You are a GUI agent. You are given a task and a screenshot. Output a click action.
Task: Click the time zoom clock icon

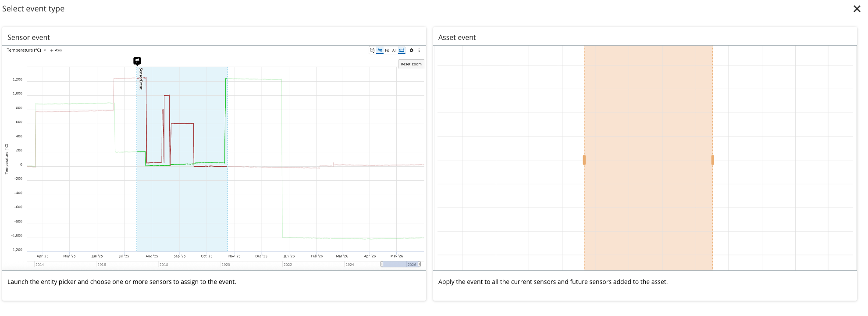pos(372,50)
